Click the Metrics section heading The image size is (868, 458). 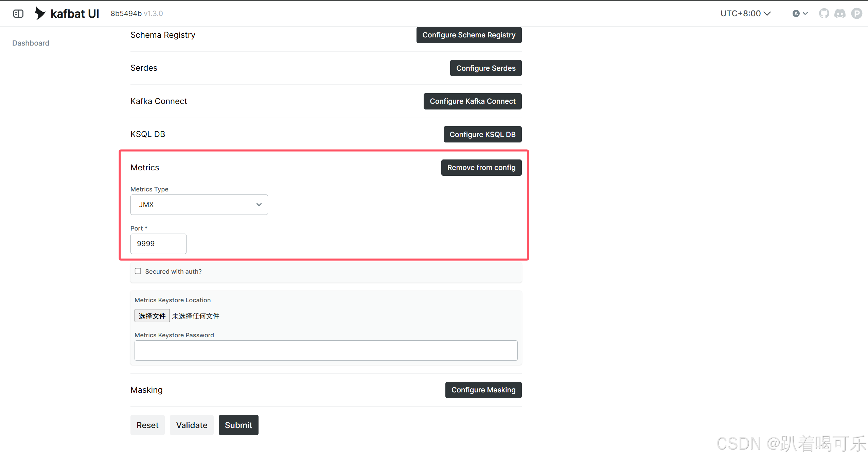145,168
